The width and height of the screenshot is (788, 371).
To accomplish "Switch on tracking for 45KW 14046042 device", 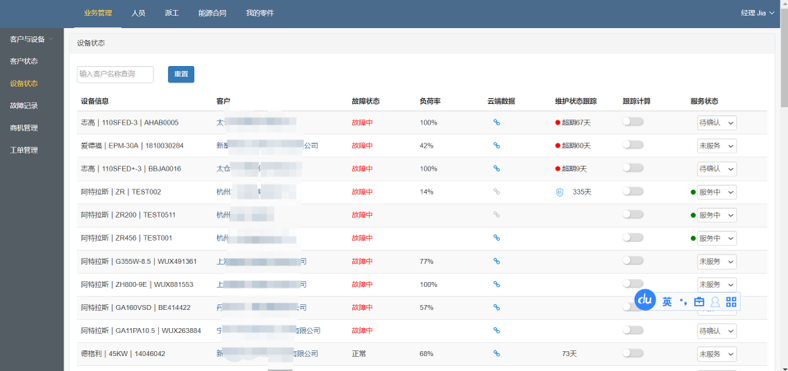I will 633,353.
